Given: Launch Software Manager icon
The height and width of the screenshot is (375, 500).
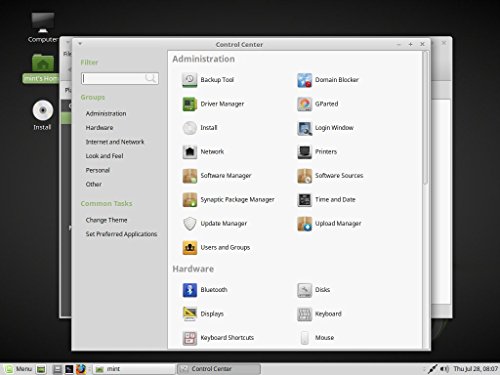Looking at the screenshot, I should [x=189, y=176].
